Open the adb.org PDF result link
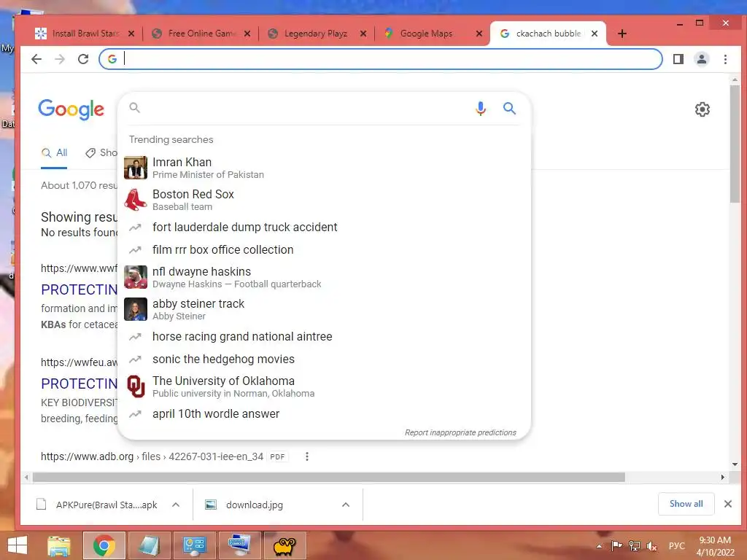 pos(152,456)
